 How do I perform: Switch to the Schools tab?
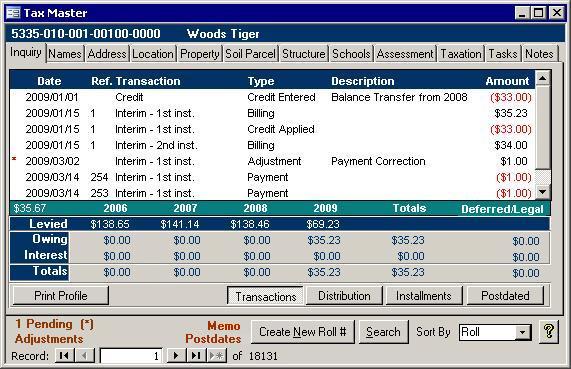pyautogui.click(x=351, y=54)
